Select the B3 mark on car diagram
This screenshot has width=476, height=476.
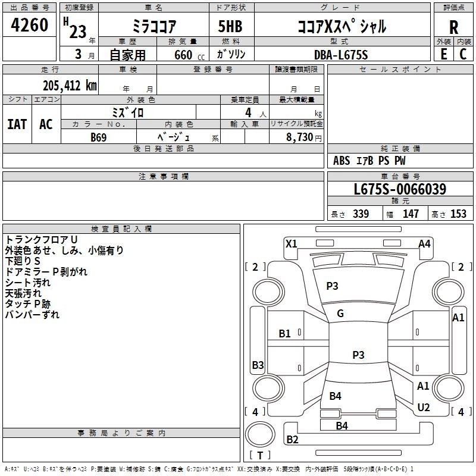pyautogui.click(x=258, y=365)
